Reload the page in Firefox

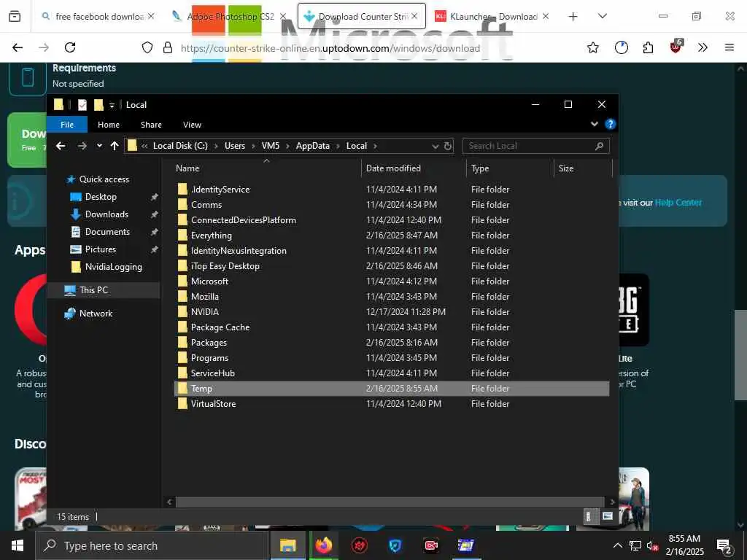[x=70, y=47]
